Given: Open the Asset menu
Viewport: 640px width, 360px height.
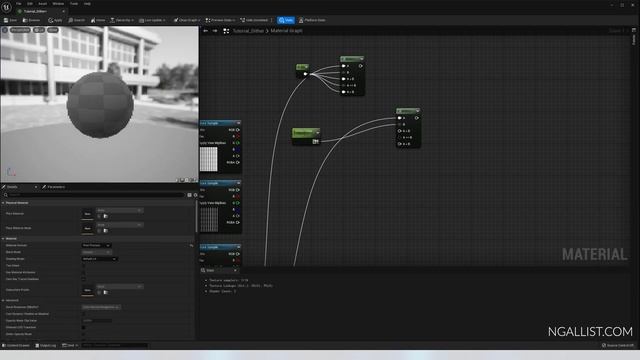Looking at the screenshot, I should coord(42,4).
